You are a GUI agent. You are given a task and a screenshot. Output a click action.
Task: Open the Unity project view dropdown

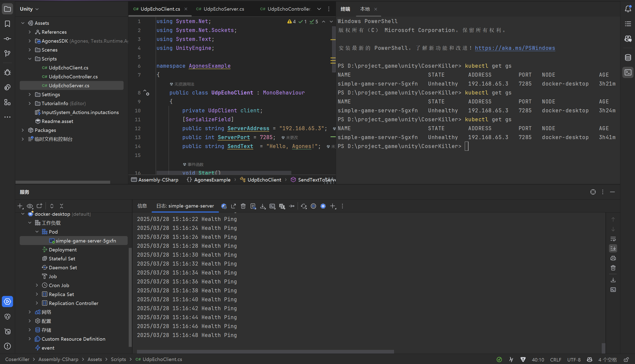tap(29, 9)
